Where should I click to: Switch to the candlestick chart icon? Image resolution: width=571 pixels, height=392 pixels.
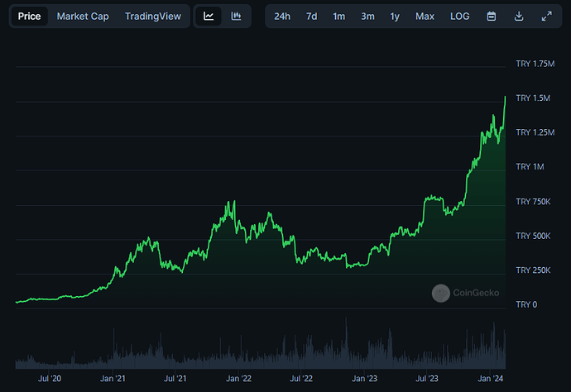point(236,17)
